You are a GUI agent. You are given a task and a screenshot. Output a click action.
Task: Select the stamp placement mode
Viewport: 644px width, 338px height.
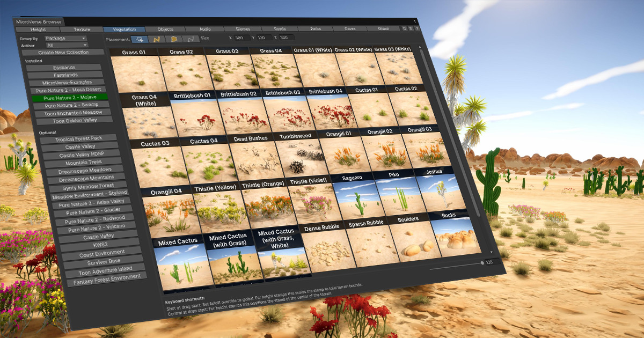(x=141, y=39)
